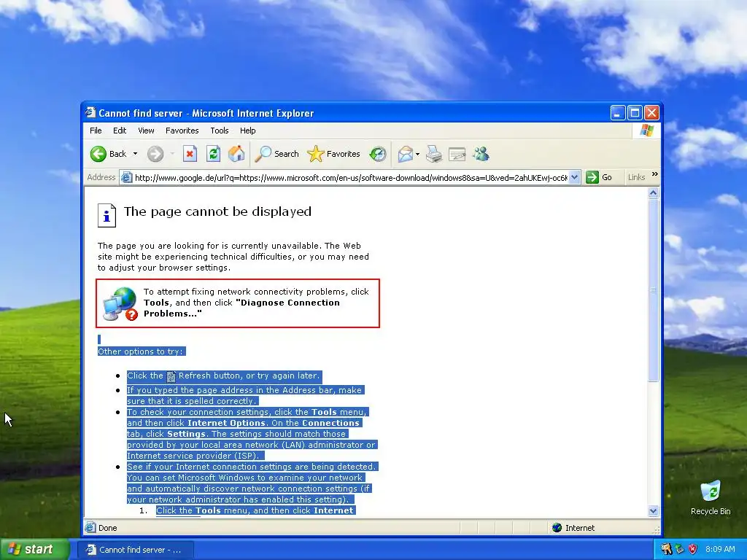
Task: Print the page using the printer icon
Action: point(434,154)
